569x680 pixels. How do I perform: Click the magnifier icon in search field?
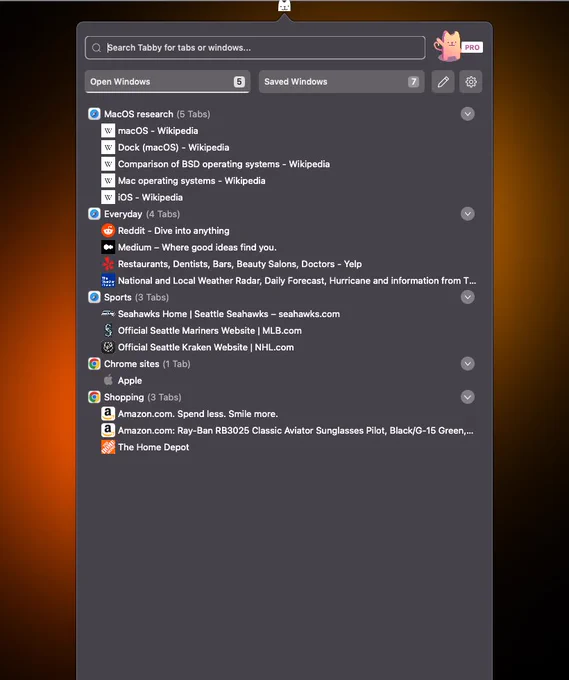click(x=97, y=48)
